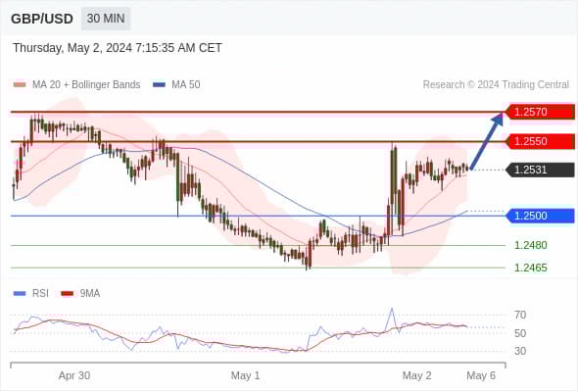
Task: Click the MA 50 blue legend swatch
Action: coord(159,85)
